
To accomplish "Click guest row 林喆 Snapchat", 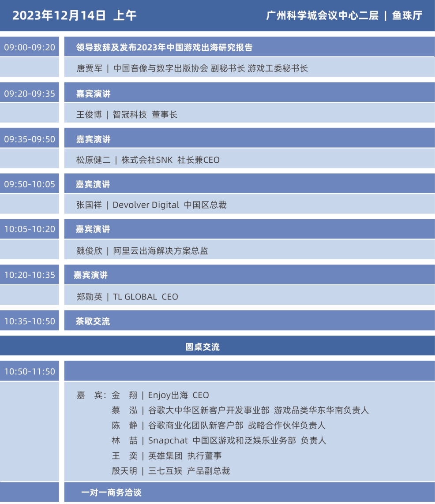I will tap(219, 441).
